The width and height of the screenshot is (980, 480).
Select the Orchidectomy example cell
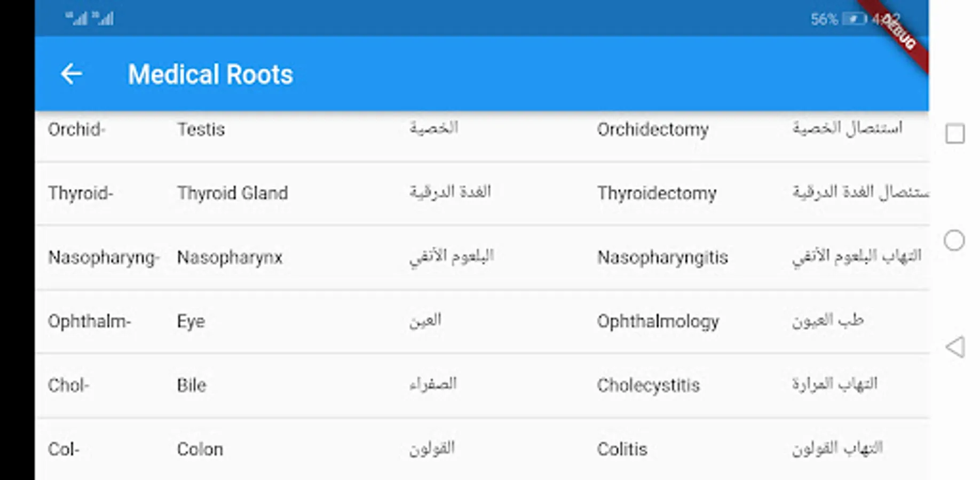click(652, 130)
